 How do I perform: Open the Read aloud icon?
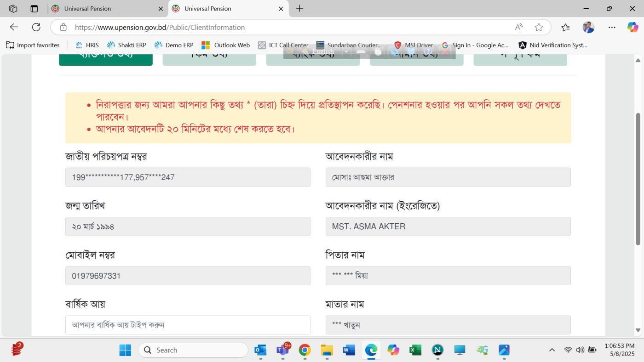coord(519,27)
